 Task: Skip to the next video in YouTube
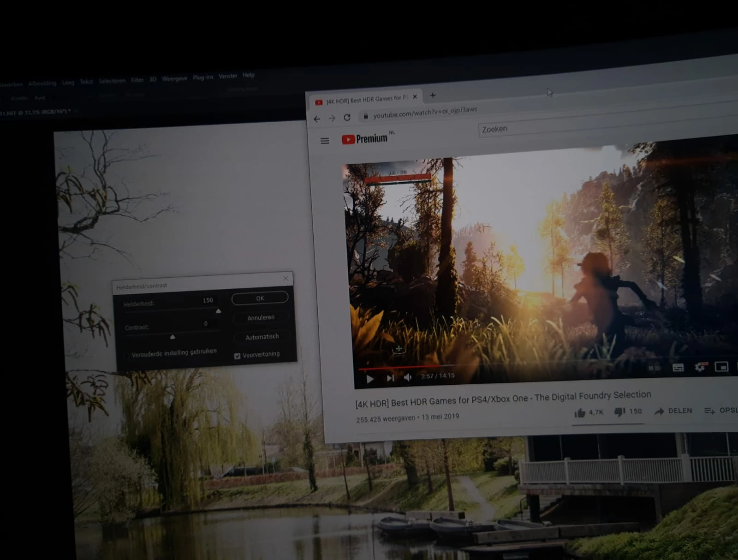390,378
